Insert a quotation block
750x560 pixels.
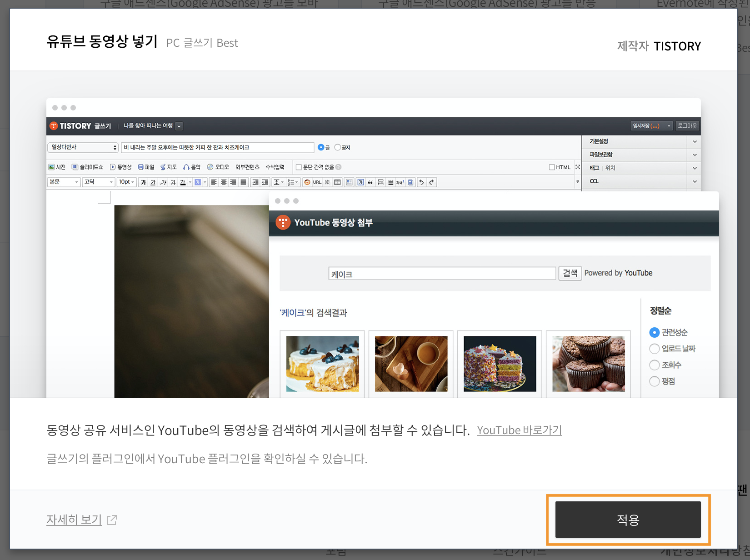[370, 182]
